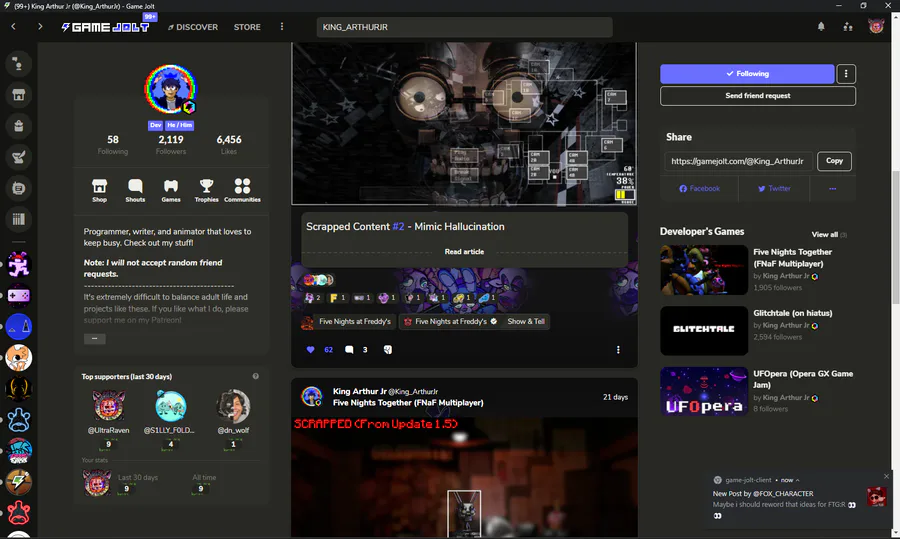Collapse the notification with the chevron
The width and height of the screenshot is (900, 539).
point(797,480)
